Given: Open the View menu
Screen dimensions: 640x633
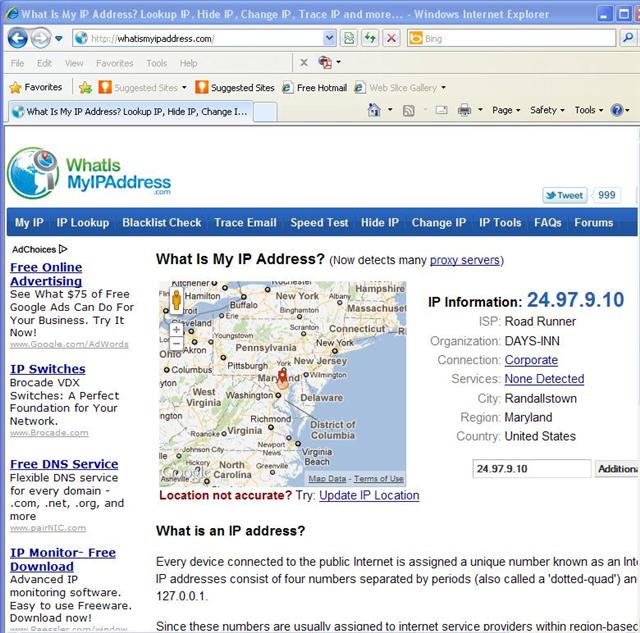Looking at the screenshot, I should click(74, 63).
